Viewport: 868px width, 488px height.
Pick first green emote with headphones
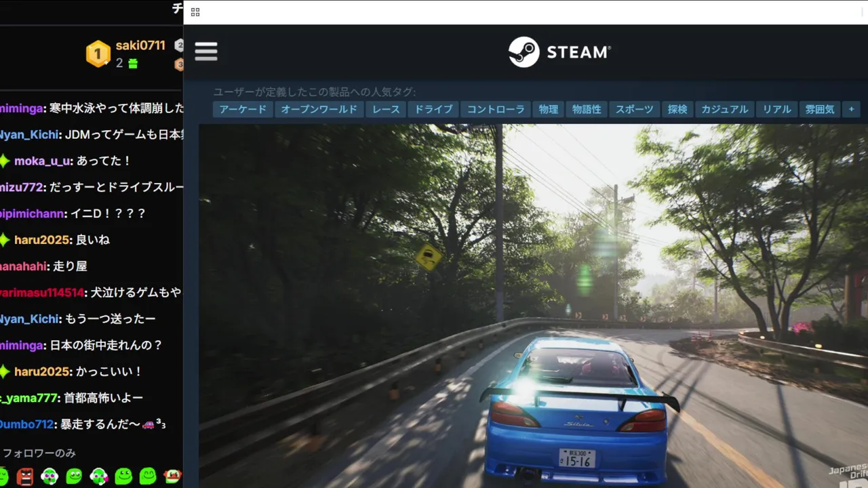point(50,476)
